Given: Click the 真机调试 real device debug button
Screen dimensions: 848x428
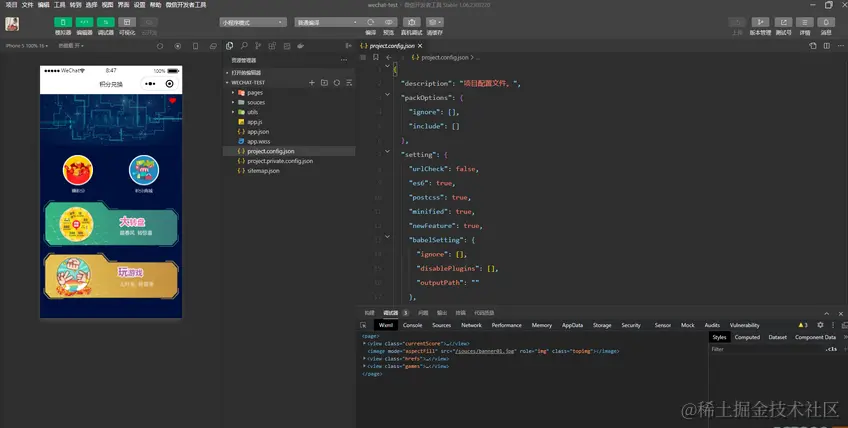Looking at the screenshot, I should (412, 22).
